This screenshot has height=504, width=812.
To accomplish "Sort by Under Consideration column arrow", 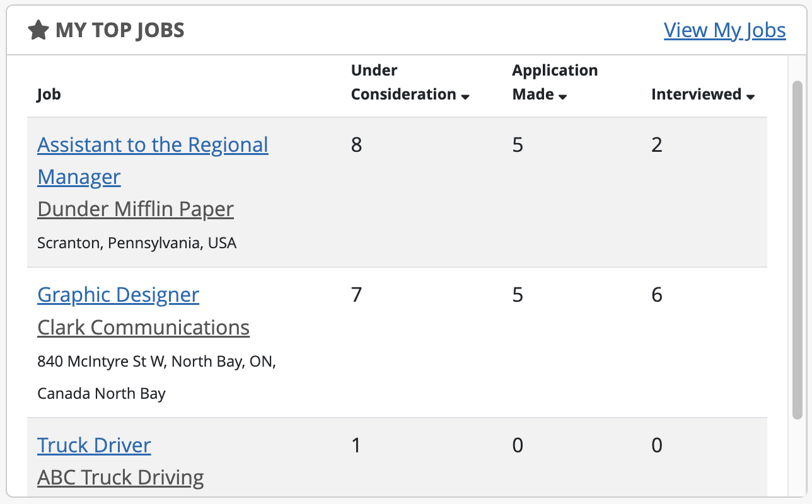I will pos(465,97).
